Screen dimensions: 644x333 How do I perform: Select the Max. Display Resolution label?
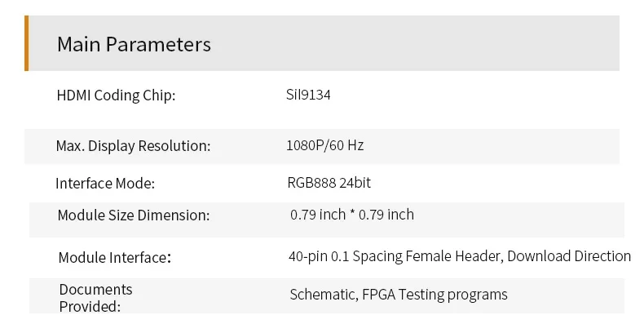point(133,146)
